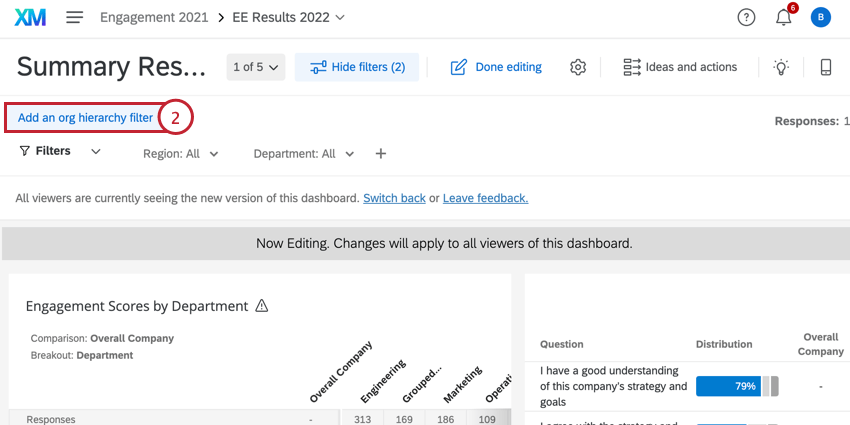
Task: Click the lightbulb icon
Action: click(781, 67)
